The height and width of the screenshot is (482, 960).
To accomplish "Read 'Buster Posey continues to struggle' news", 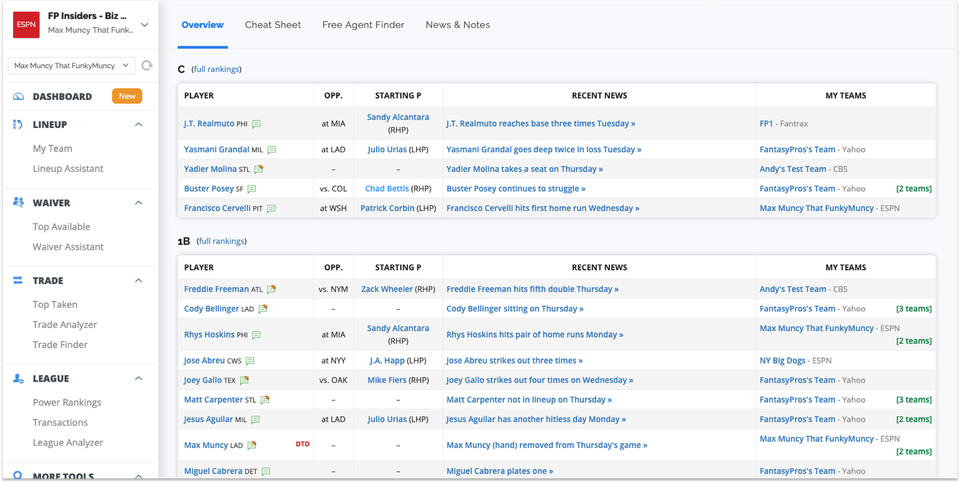I will [x=516, y=189].
